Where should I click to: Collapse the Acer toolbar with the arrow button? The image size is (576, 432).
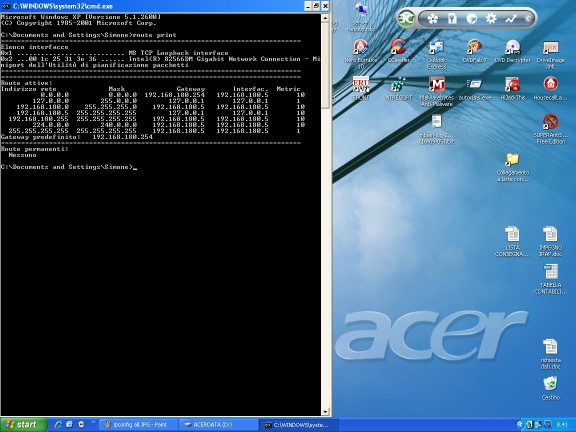pyautogui.click(x=528, y=18)
